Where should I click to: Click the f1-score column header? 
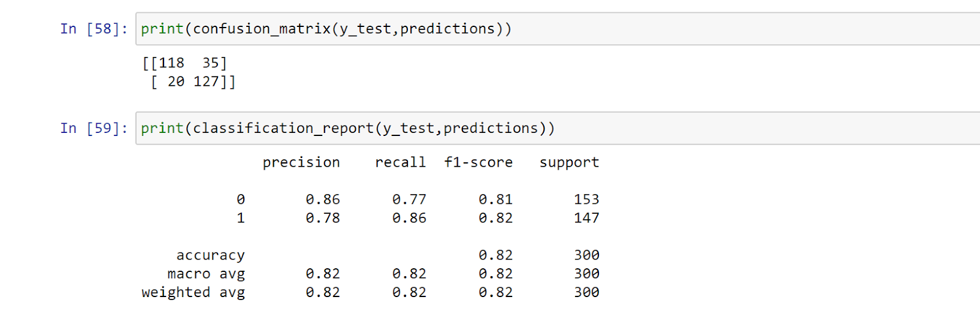(478, 162)
